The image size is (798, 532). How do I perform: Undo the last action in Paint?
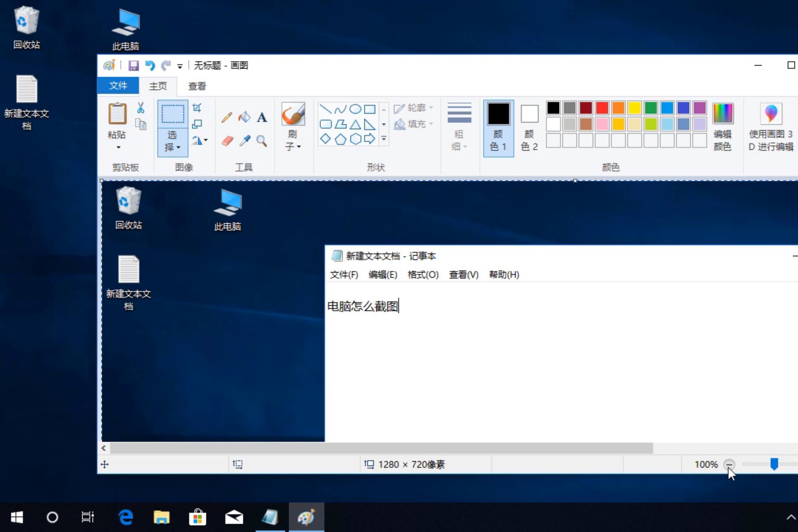pos(150,66)
